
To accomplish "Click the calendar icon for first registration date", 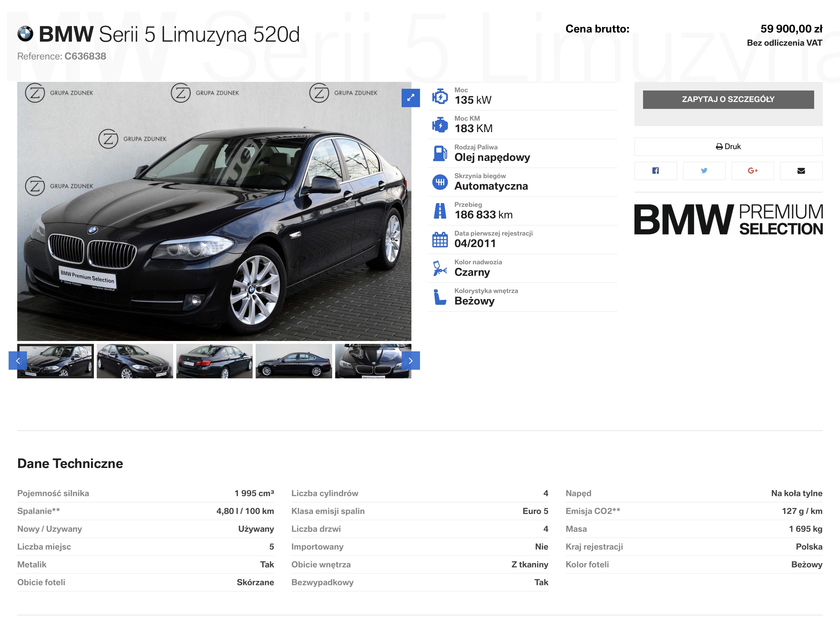I will click(x=440, y=239).
